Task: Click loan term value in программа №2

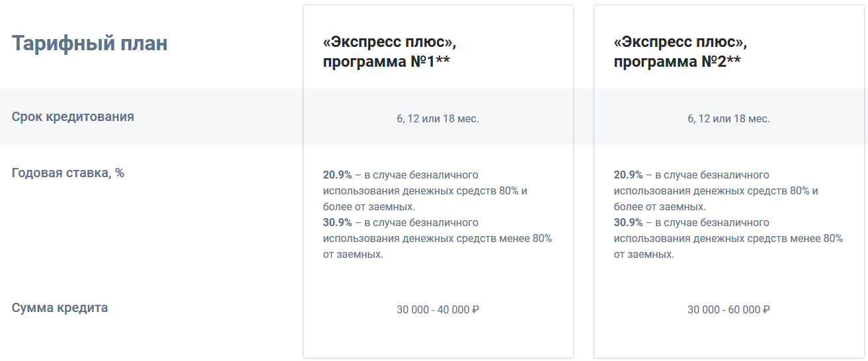Action: pyautogui.click(x=729, y=119)
